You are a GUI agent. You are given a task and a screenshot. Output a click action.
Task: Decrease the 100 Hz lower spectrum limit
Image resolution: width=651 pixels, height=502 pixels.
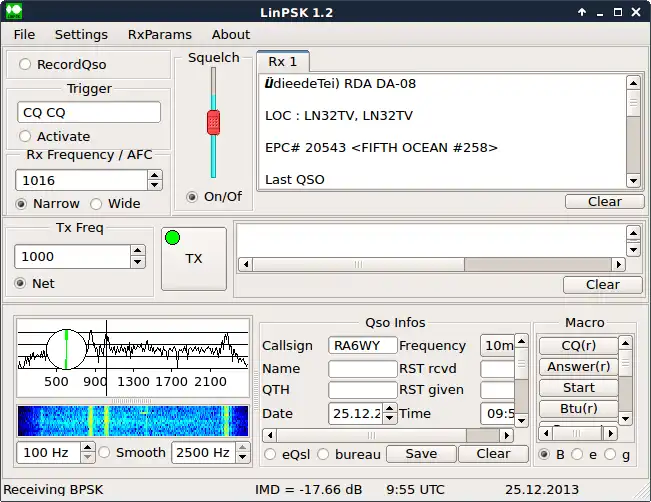tap(87, 457)
